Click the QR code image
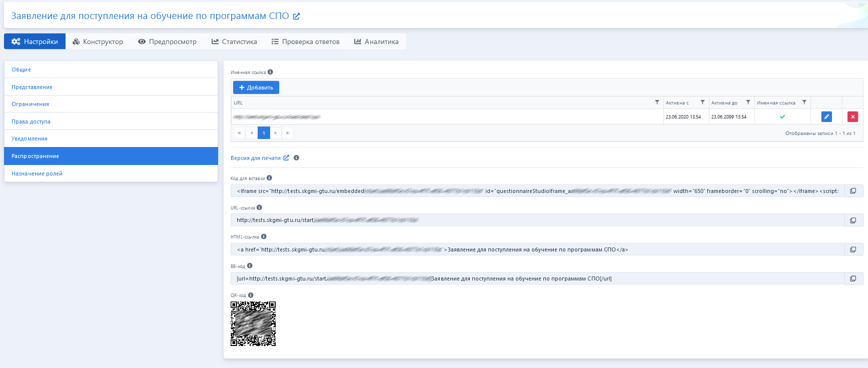Image resolution: width=868 pixels, height=368 pixels. 253,323
